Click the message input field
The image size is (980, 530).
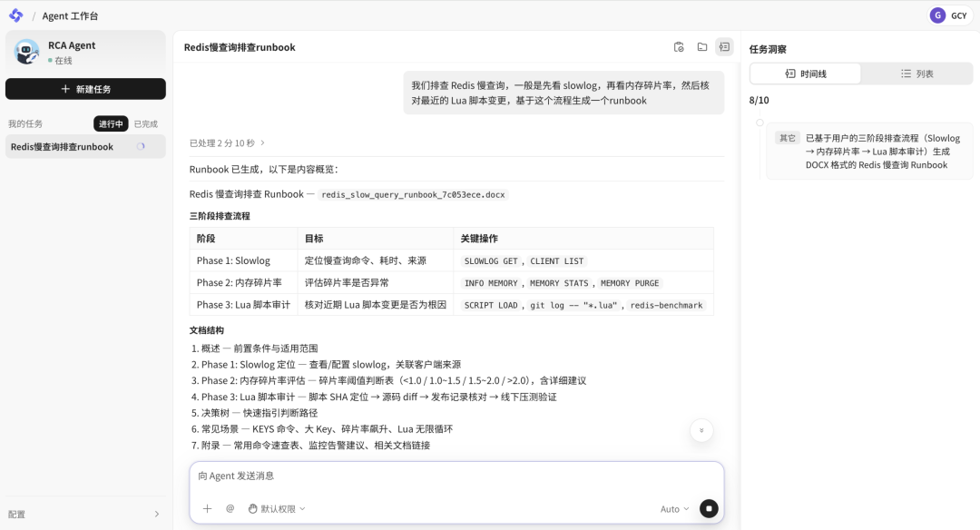point(456,476)
